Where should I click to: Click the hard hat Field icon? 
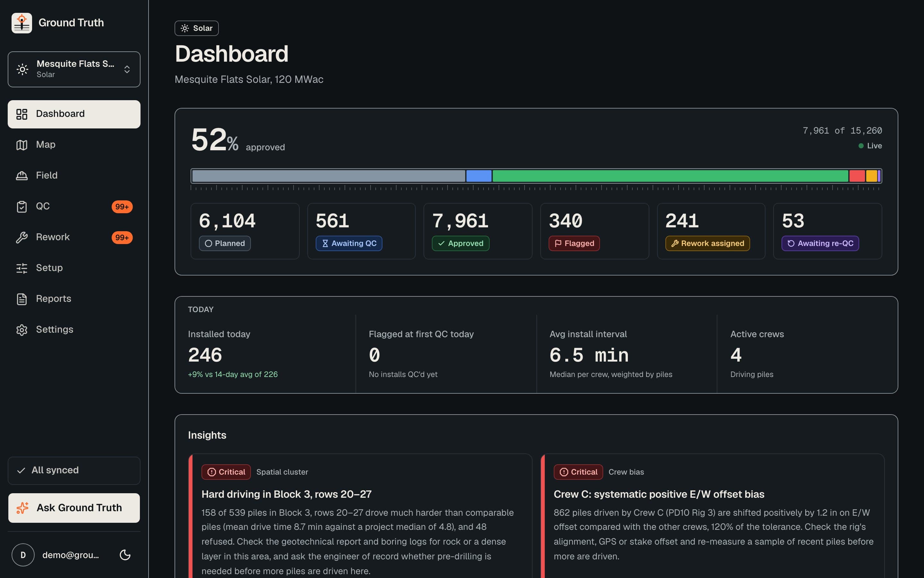coord(22,175)
